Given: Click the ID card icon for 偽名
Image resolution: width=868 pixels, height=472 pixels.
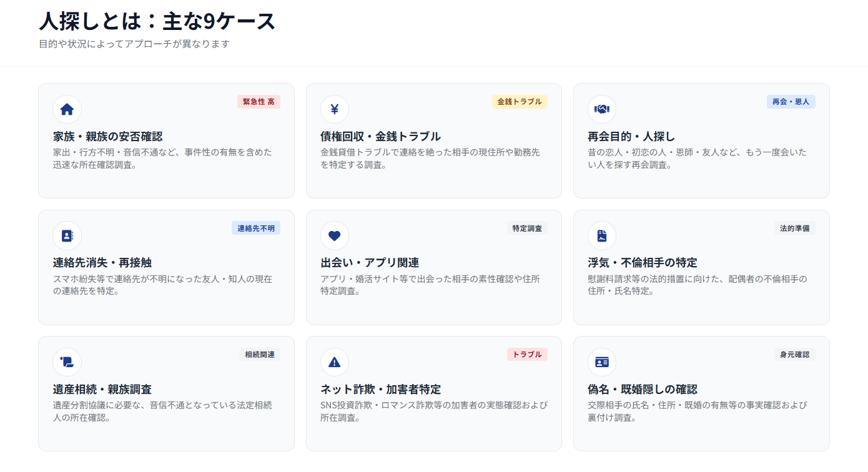Looking at the screenshot, I should (602, 362).
